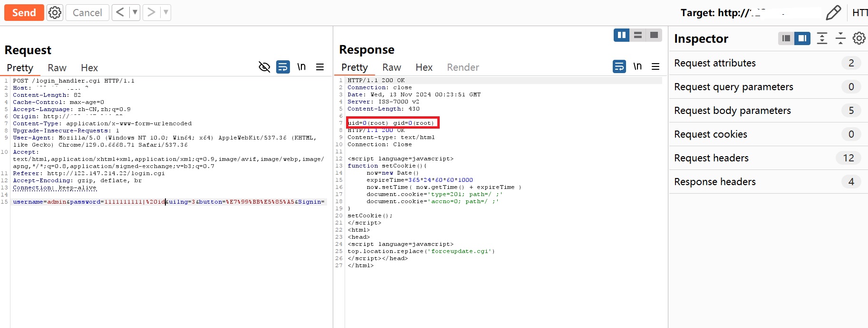
Task: Switch Request view to Hex tab
Action: (89, 68)
